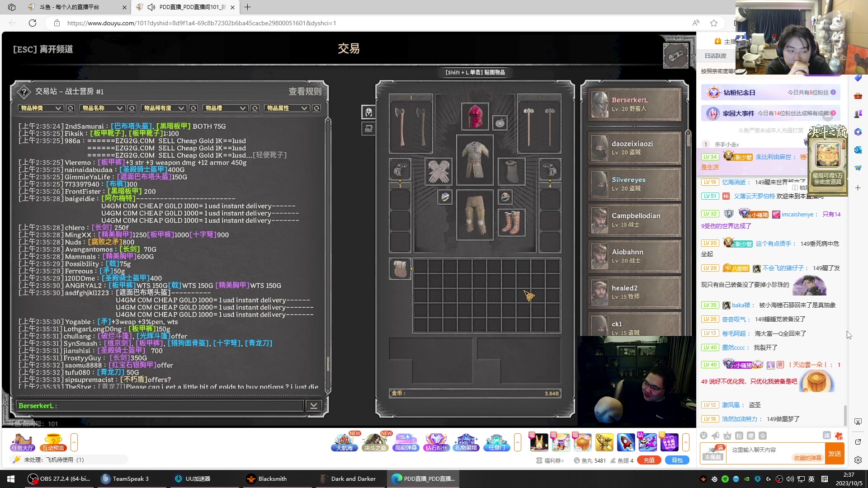868x488 pixels.
Task: Select the boots equipment slot
Action: pos(511,222)
